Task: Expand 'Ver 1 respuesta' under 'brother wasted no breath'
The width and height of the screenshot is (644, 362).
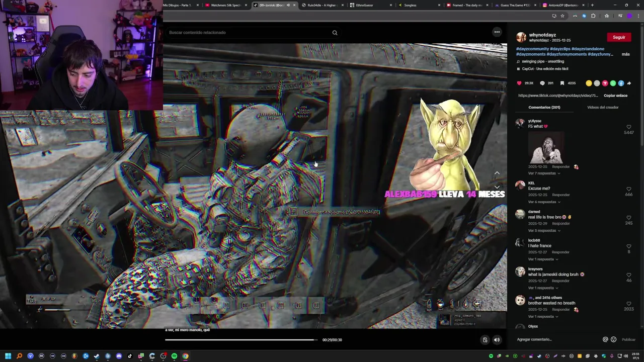Action: click(x=543, y=317)
